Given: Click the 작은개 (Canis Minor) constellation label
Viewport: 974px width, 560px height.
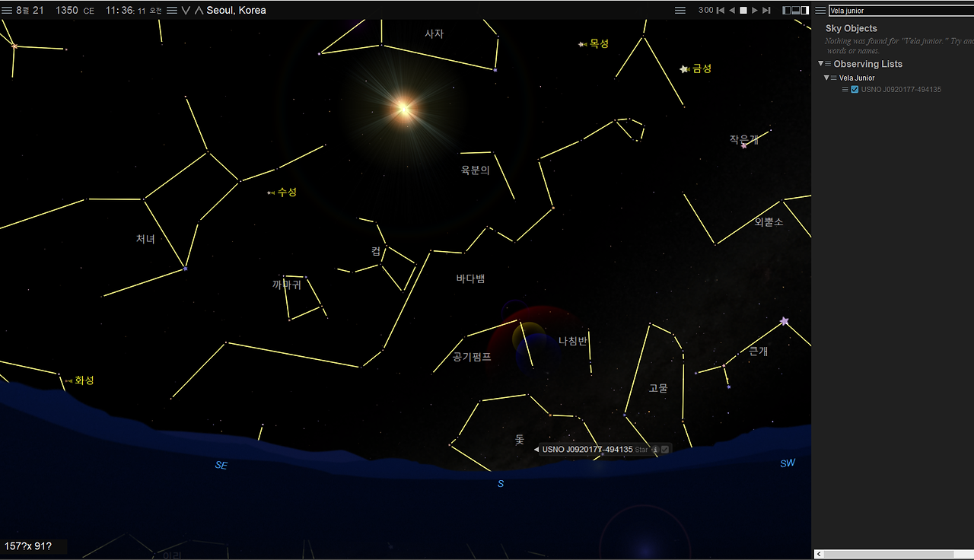Looking at the screenshot, I should pos(744,139).
